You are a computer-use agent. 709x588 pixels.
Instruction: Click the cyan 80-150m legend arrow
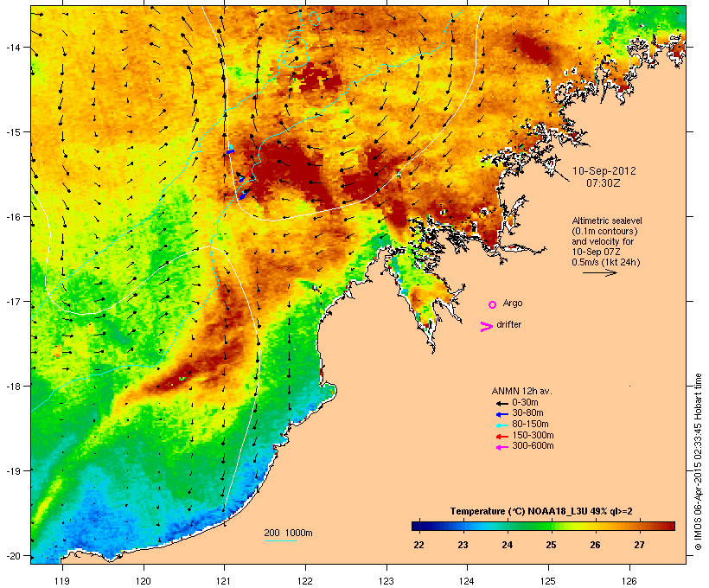point(501,425)
